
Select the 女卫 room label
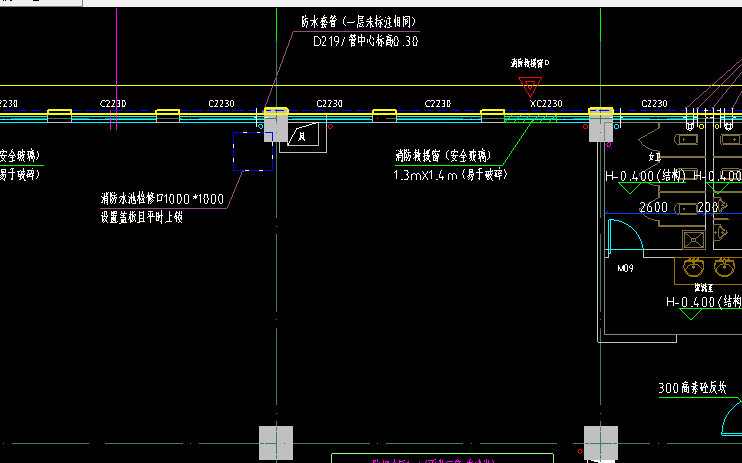(654, 157)
